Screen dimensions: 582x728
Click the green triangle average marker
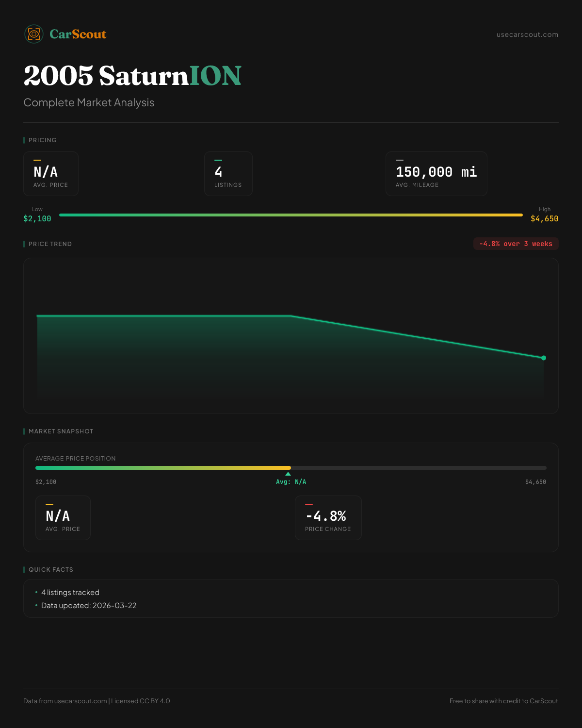coord(288,474)
